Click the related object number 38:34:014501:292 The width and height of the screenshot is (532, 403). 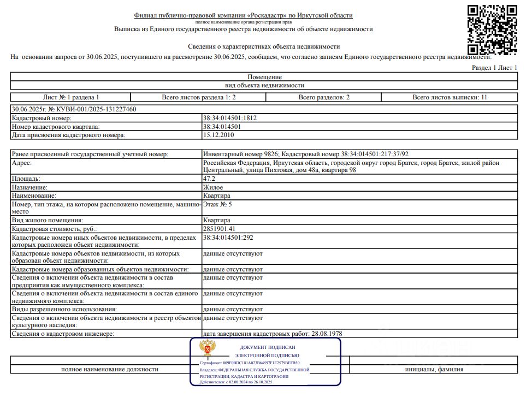pos(228,238)
